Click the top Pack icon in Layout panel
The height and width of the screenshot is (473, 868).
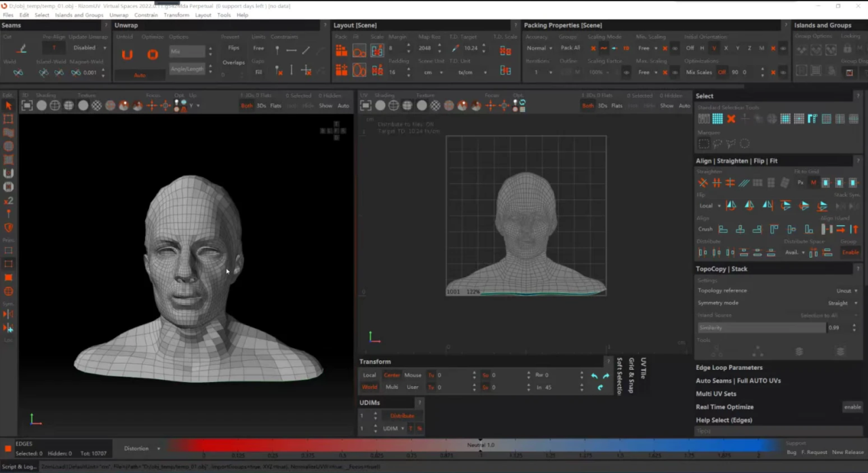pos(341,51)
